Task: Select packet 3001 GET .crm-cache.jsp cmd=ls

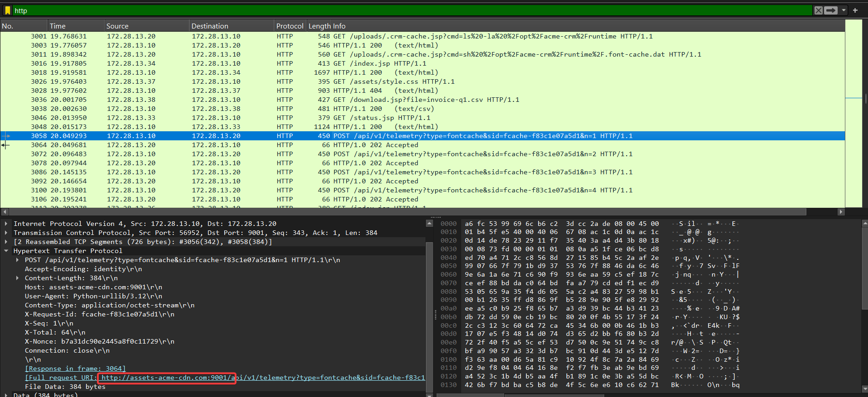Action: pos(422,36)
